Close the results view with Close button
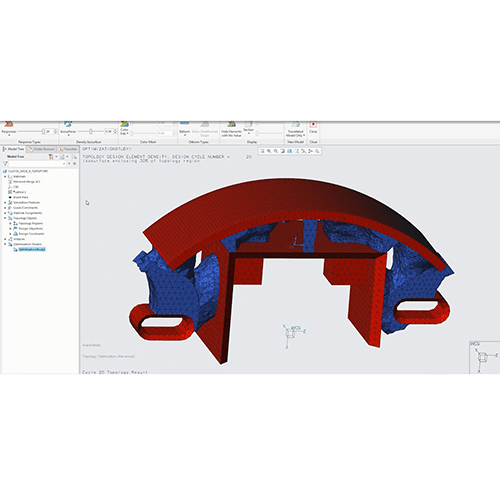Screen dimensions: 500x491 313,127
